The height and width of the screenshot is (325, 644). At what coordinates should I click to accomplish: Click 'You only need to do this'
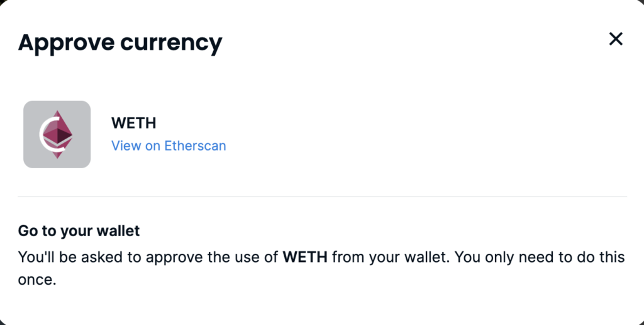coord(540,257)
